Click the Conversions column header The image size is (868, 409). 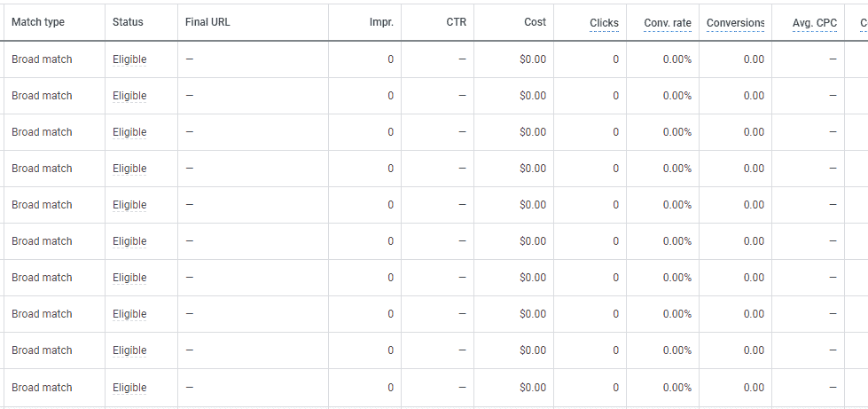point(735,23)
